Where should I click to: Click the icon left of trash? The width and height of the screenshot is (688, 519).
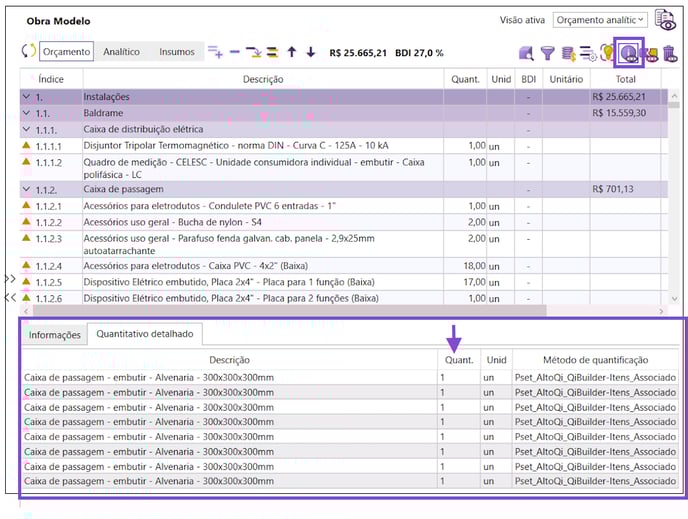(x=652, y=54)
